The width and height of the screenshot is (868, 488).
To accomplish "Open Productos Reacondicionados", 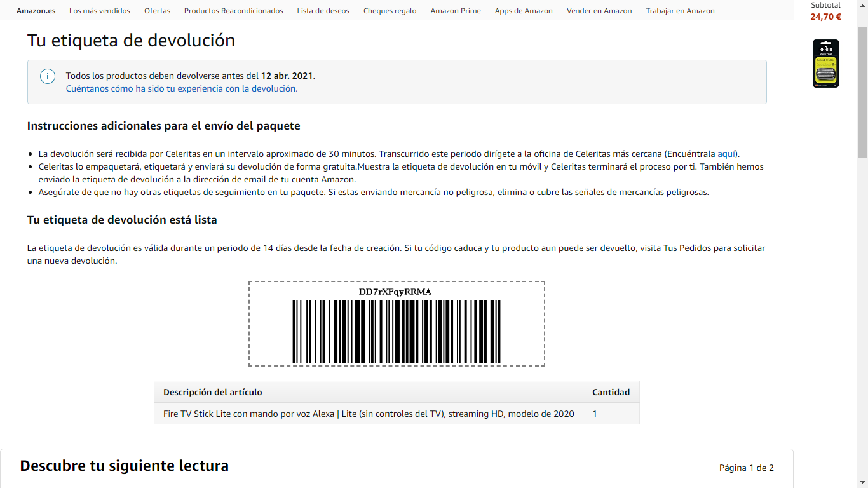I will tap(234, 11).
